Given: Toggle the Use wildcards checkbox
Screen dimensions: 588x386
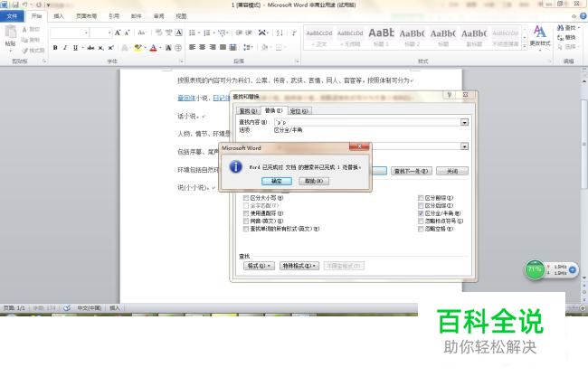Looking at the screenshot, I should (x=246, y=213).
